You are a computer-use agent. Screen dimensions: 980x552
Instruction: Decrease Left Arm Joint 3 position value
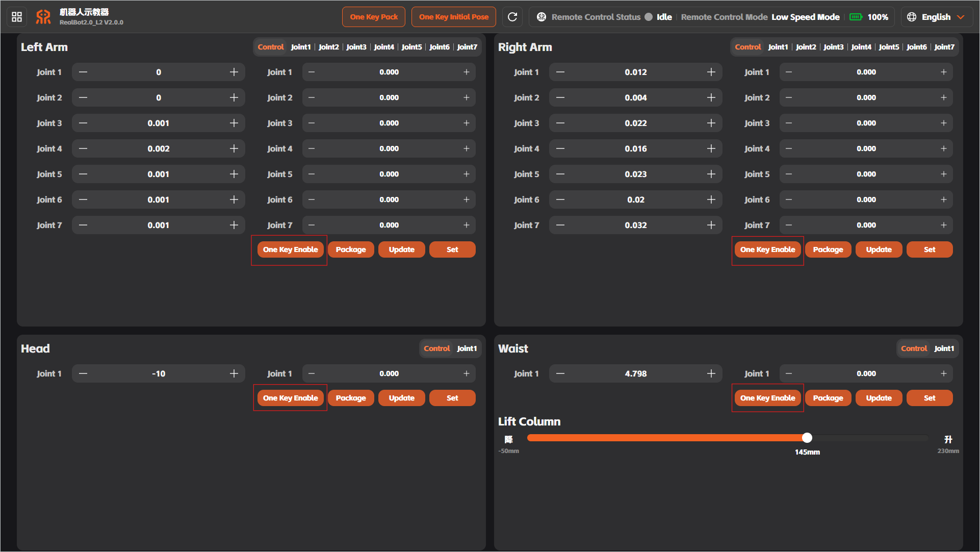click(x=83, y=123)
